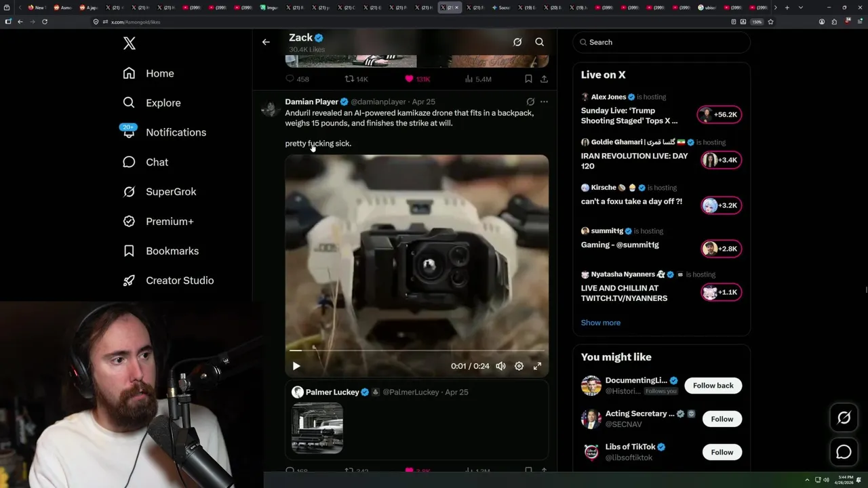Mute the drone video audio
868x488 pixels.
tap(500, 366)
